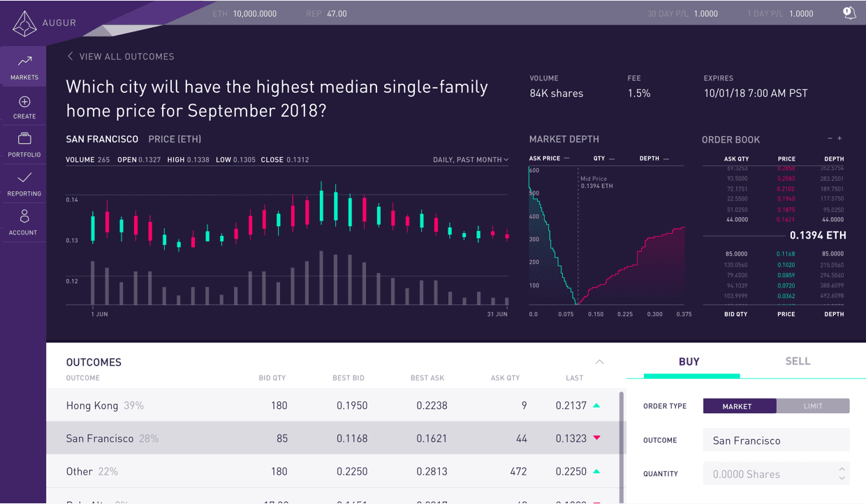866x504 pixels.
Task: Set order type to Market
Action: (x=739, y=406)
